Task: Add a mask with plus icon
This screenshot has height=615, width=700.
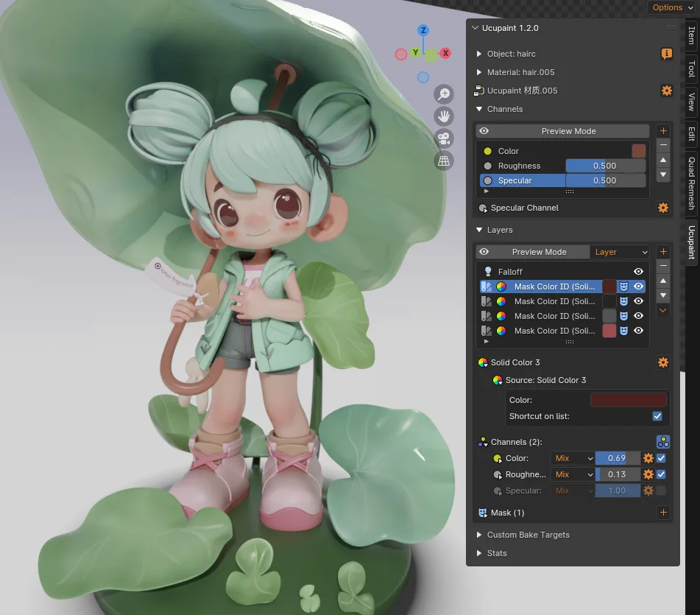Action: 663,513
